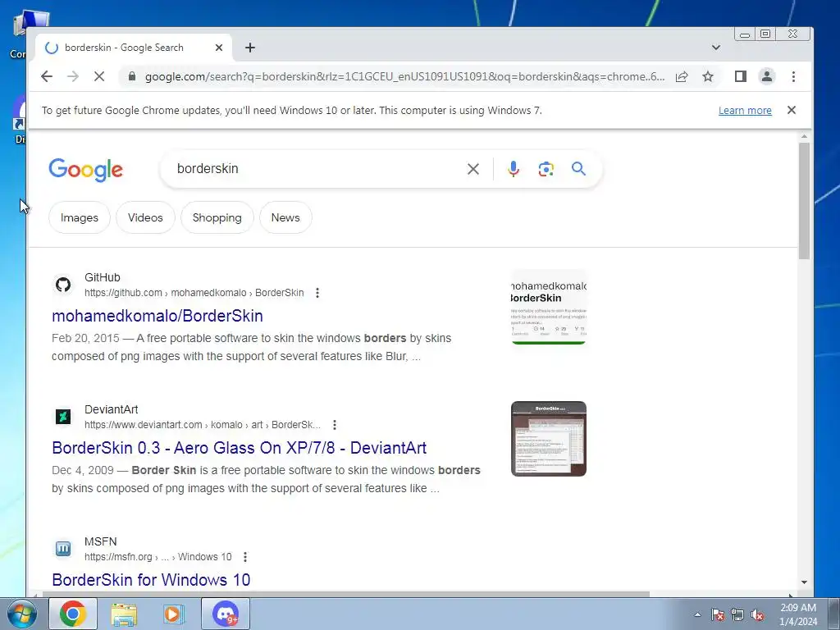Open Chrome's three-dot menu
Image resolution: width=840 pixels, height=630 pixels.
[793, 76]
